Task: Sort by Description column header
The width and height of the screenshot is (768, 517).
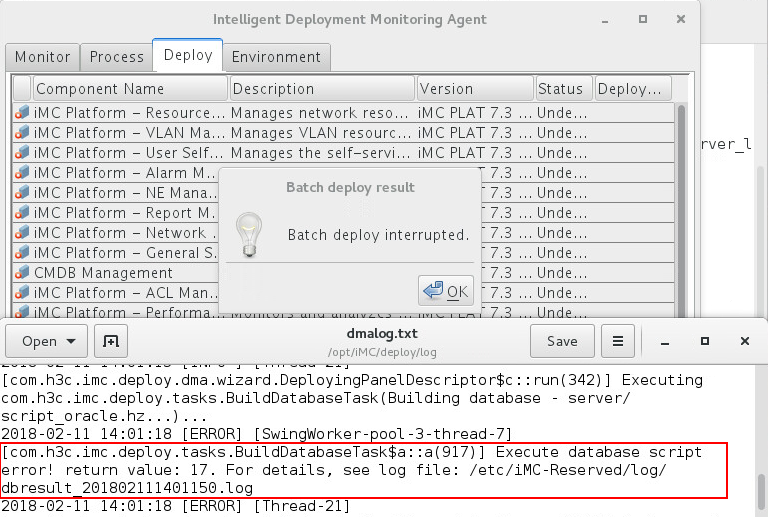Action: 322,89
